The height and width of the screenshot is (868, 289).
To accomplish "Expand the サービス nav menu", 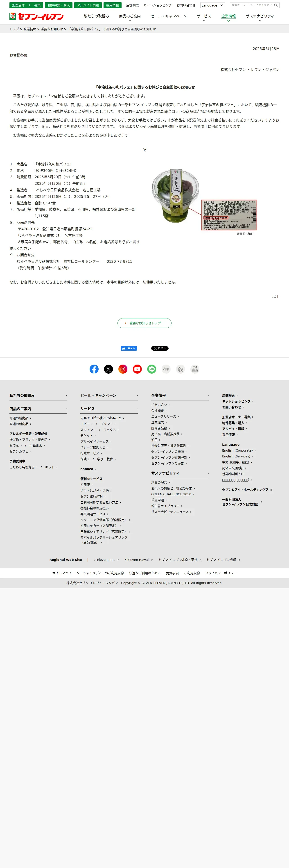I will tap(204, 18).
